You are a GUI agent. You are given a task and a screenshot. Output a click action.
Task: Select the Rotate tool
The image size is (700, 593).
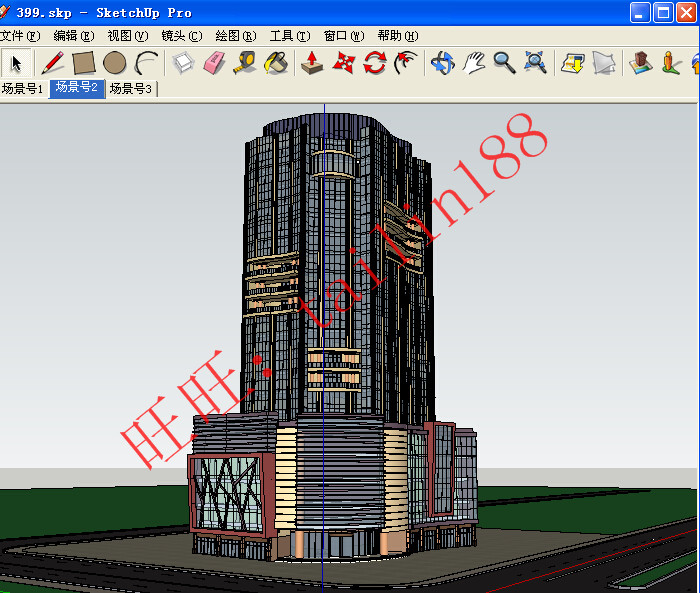point(375,63)
